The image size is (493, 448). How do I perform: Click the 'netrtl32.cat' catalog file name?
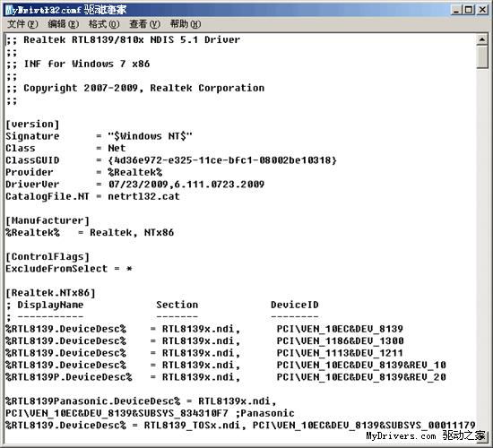(x=143, y=196)
